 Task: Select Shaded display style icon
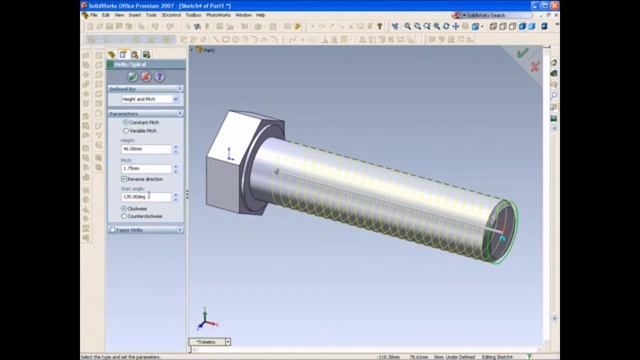531,27
